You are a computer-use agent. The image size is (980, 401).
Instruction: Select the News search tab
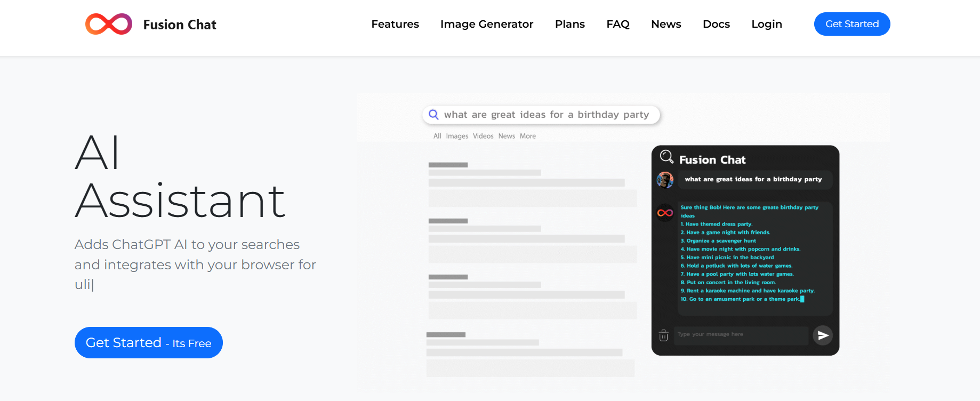[507, 136]
